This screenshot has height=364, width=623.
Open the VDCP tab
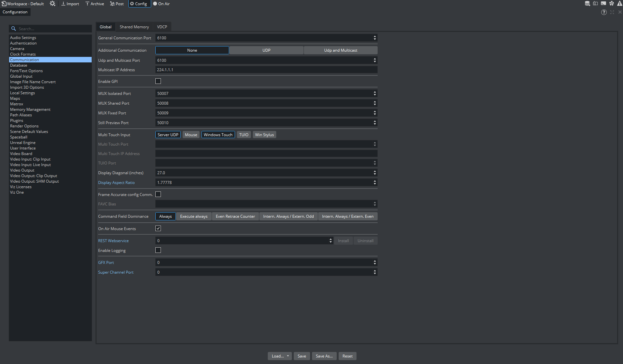pyautogui.click(x=162, y=27)
